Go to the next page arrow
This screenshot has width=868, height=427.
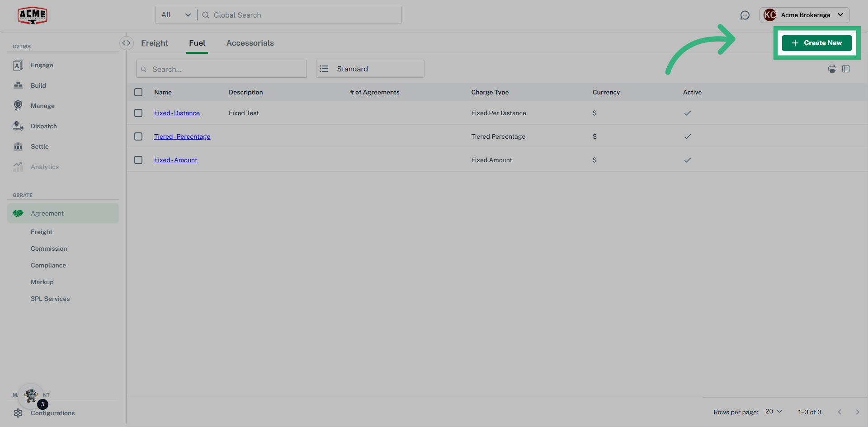click(857, 412)
